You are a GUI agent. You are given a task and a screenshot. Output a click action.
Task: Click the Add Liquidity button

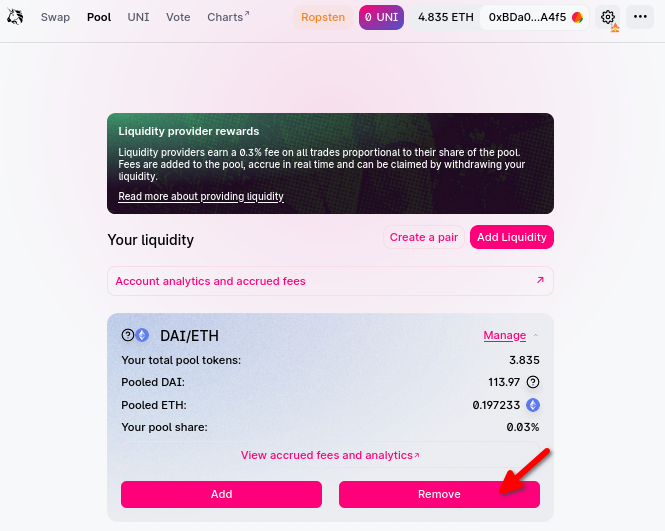pyautogui.click(x=511, y=237)
